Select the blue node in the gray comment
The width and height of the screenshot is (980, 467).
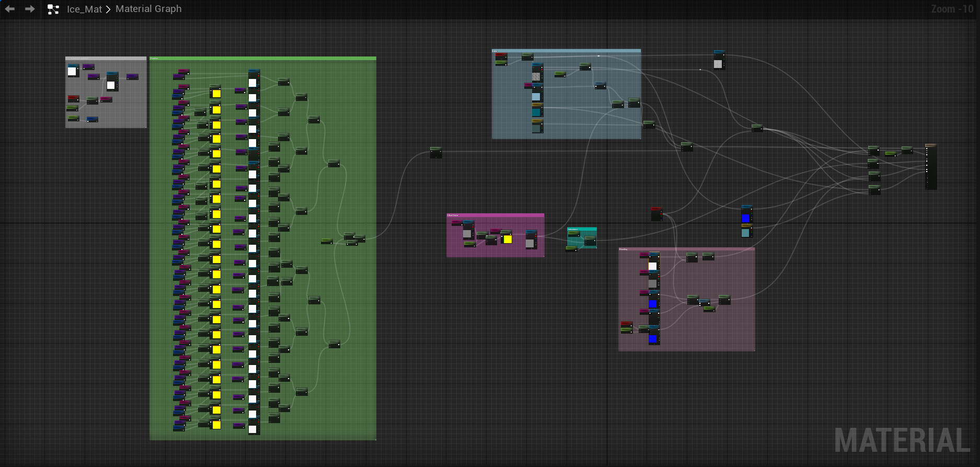tap(93, 119)
